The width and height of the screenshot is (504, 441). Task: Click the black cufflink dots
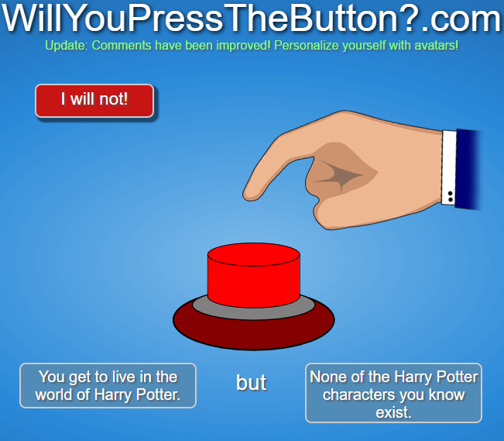coord(451,196)
